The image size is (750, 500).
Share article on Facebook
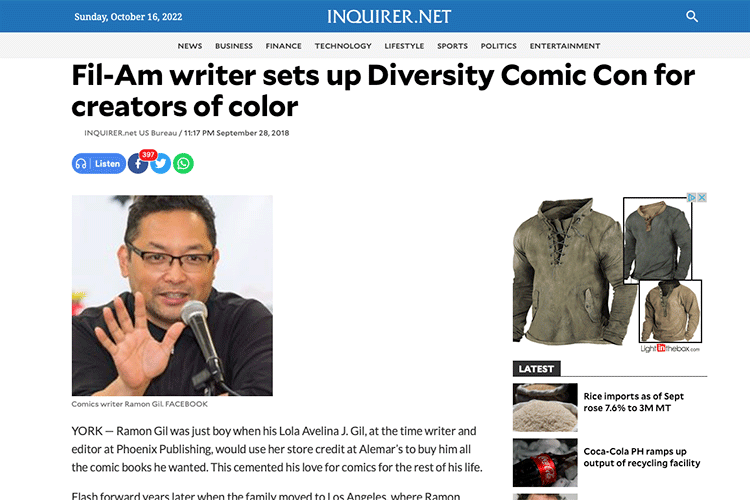[x=138, y=164]
